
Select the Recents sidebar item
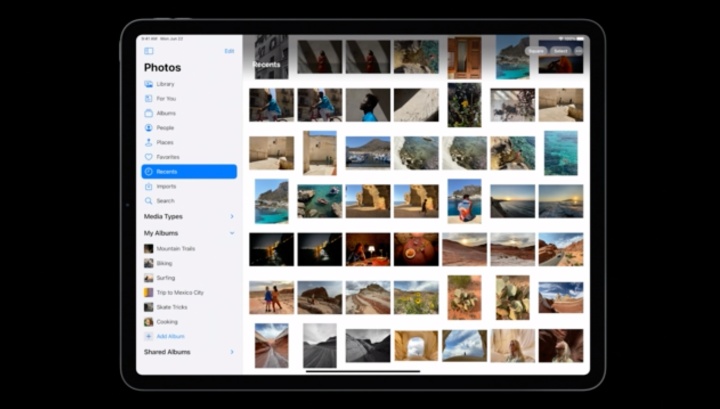[189, 172]
